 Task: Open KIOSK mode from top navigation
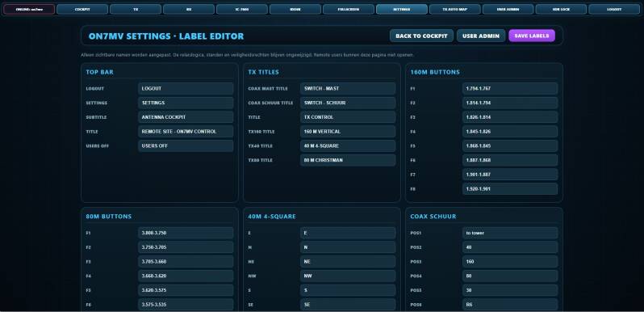[x=295, y=9]
